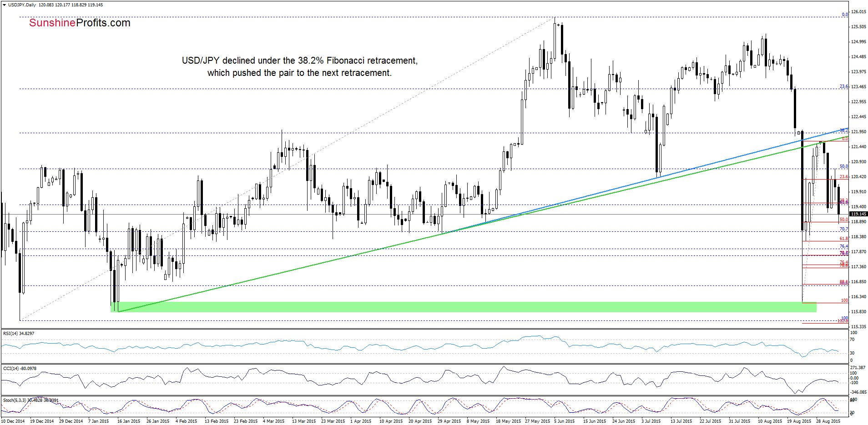
Task: Click the 31 Jul 2015 date label
Action: click(x=739, y=421)
